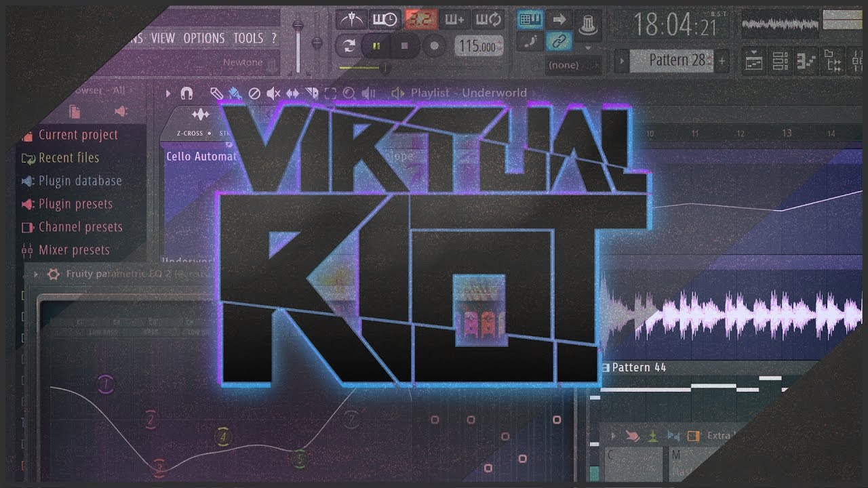Select EQ band 1 node

[x=104, y=385]
